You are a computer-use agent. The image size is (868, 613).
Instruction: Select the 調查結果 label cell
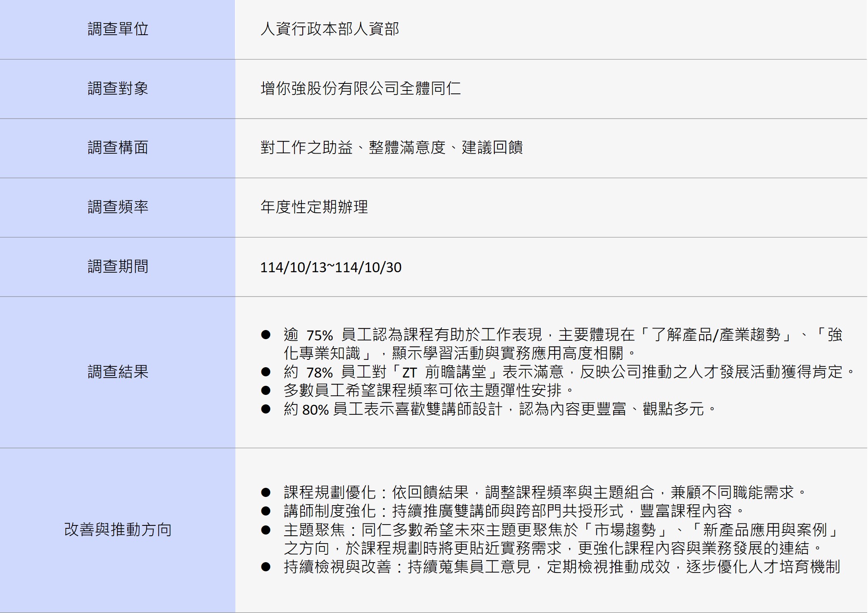118,372
